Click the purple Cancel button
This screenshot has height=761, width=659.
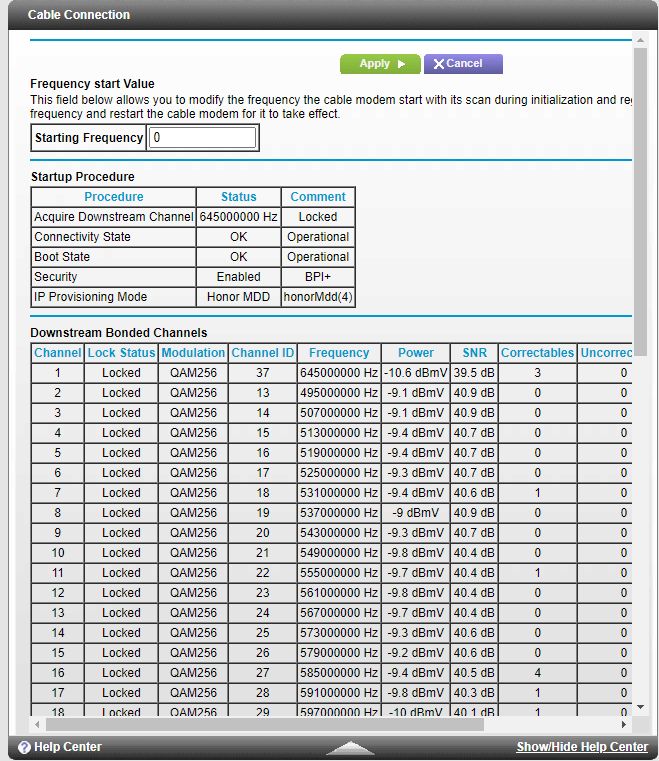pyautogui.click(x=463, y=64)
